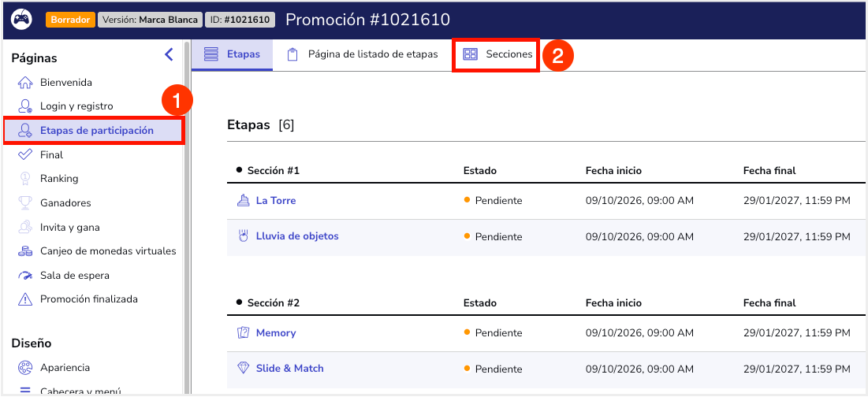Open the Final page
The width and height of the screenshot is (868, 397).
[x=51, y=155]
